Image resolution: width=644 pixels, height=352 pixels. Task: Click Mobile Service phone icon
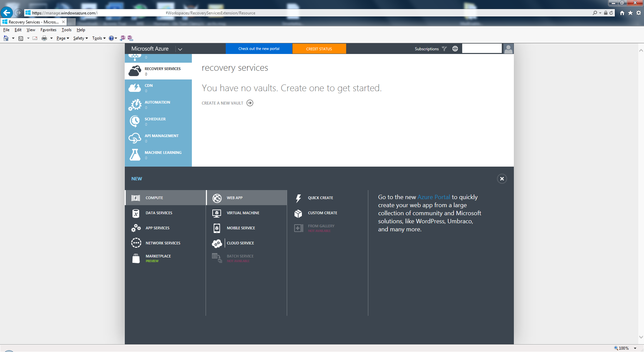[217, 228]
